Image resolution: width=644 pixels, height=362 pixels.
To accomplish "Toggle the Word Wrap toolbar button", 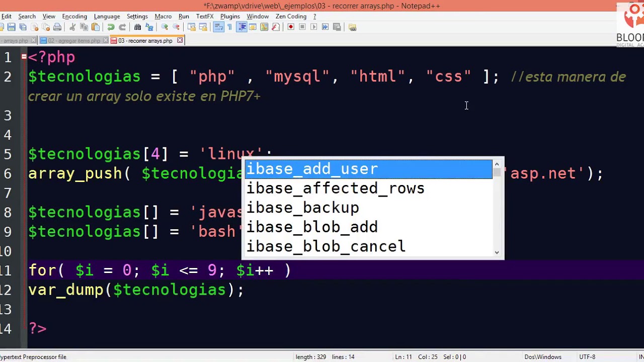I will [x=218, y=27].
